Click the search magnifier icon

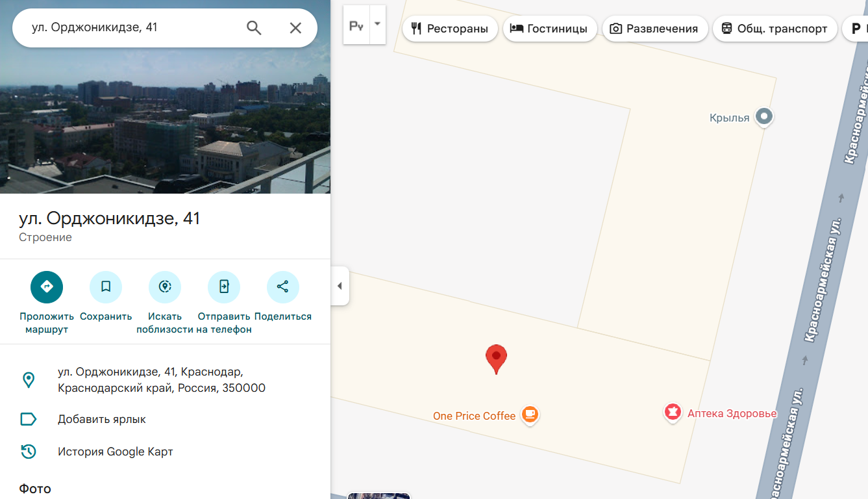(x=254, y=28)
